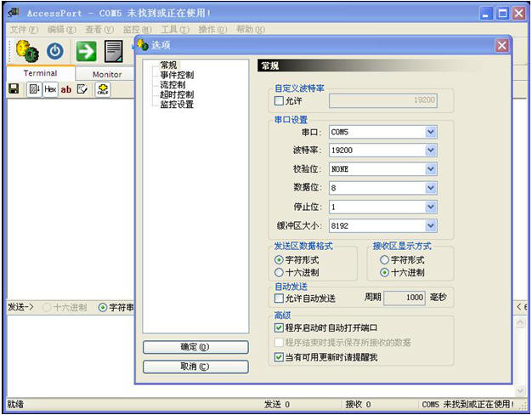
Task: Click the 周期 period input field
Action: click(405, 298)
